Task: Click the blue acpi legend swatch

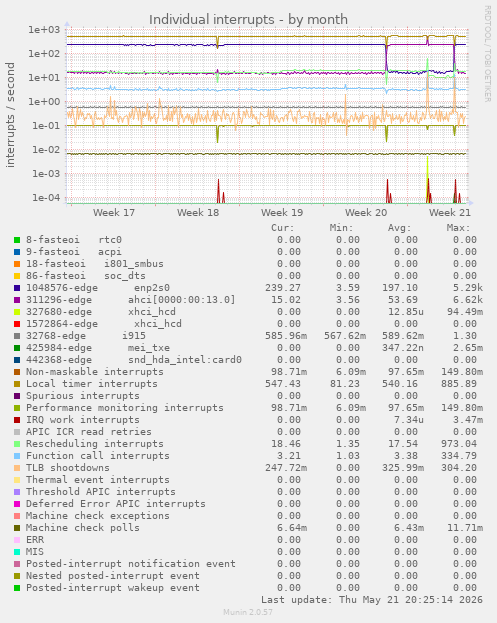Action: [17, 252]
